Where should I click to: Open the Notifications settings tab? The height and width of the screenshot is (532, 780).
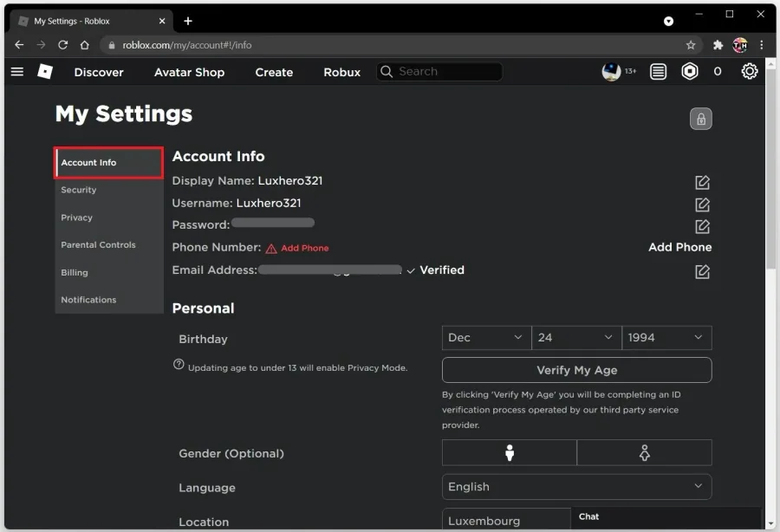pos(109,300)
